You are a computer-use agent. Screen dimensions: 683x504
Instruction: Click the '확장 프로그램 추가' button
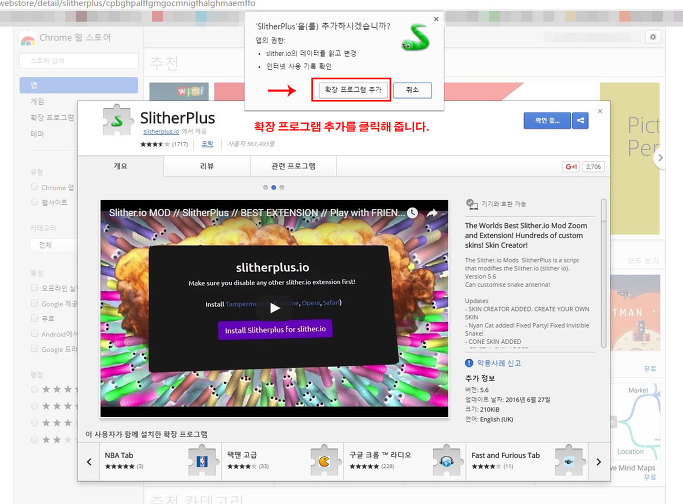pos(352,90)
